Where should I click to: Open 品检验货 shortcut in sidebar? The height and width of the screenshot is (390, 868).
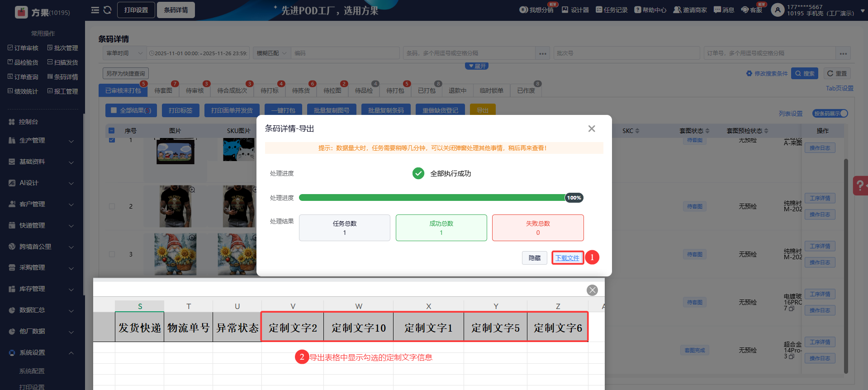(23, 62)
